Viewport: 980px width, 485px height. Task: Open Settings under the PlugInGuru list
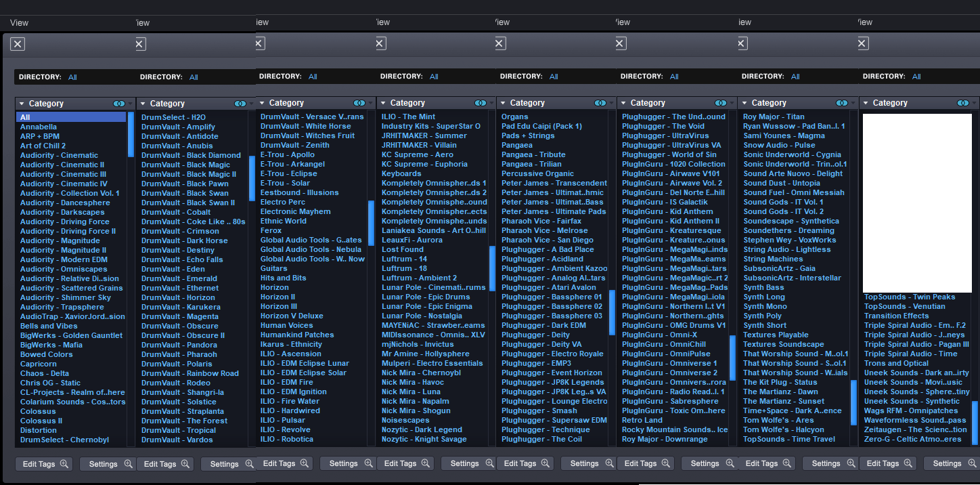(x=710, y=463)
